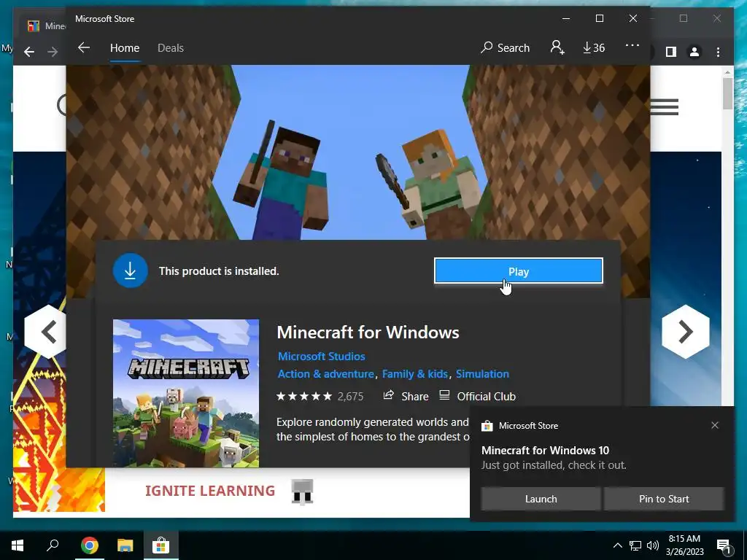
Task: Open the Downloads and updates (36) indicator
Action: 594,48
